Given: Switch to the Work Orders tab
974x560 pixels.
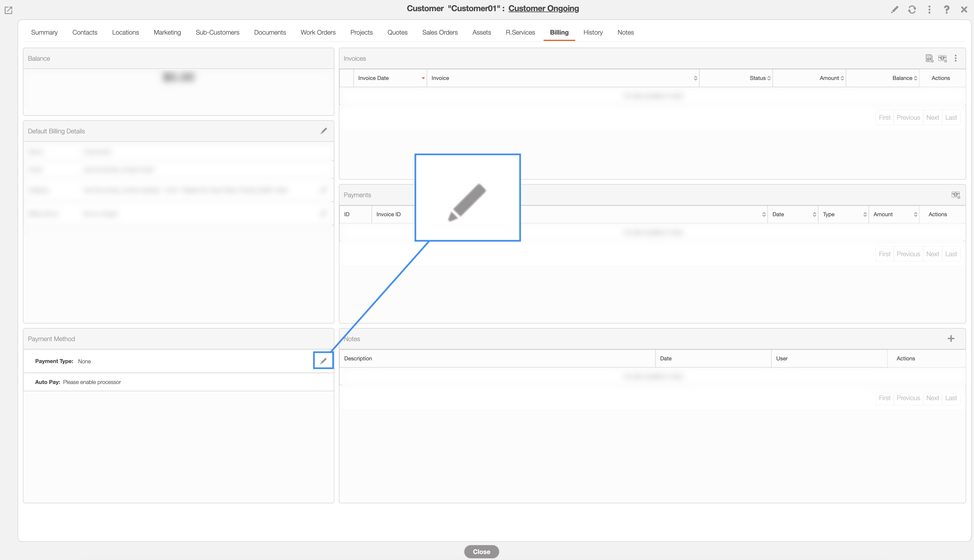Looking at the screenshot, I should tap(318, 33).
